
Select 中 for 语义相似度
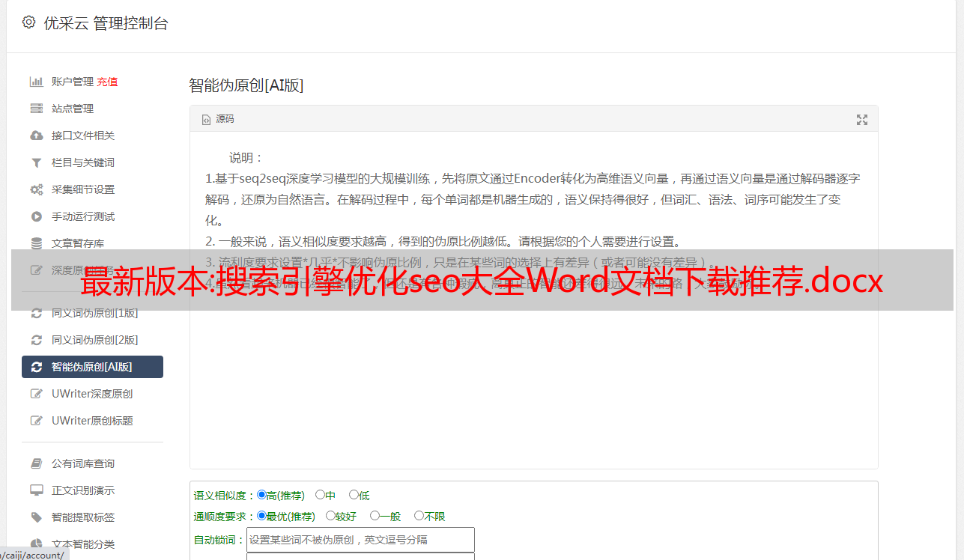click(x=320, y=495)
